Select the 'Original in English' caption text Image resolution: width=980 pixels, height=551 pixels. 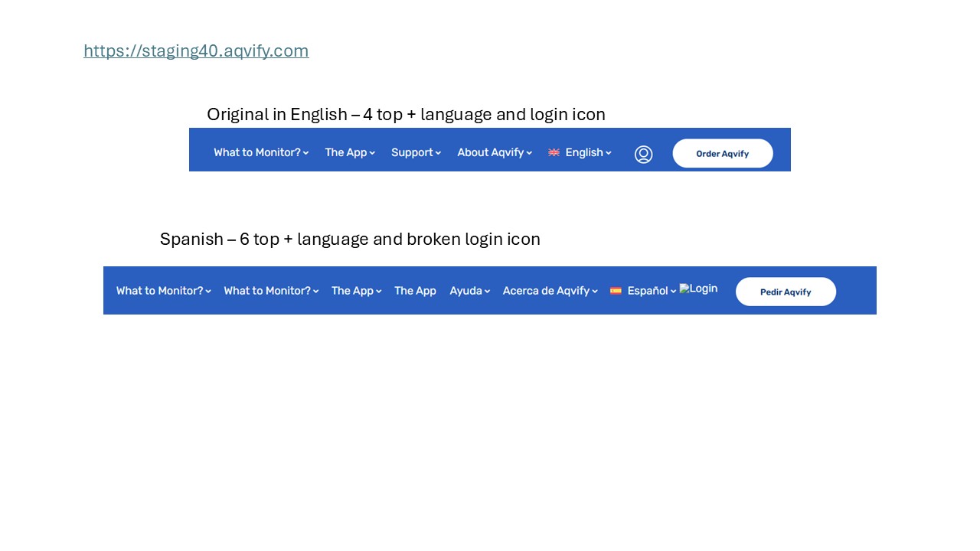click(406, 114)
